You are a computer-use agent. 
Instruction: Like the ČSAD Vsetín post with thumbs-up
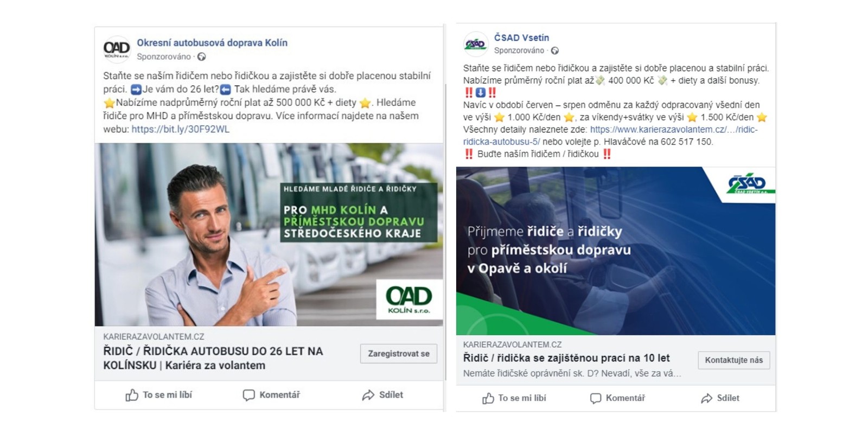pyautogui.click(x=514, y=398)
